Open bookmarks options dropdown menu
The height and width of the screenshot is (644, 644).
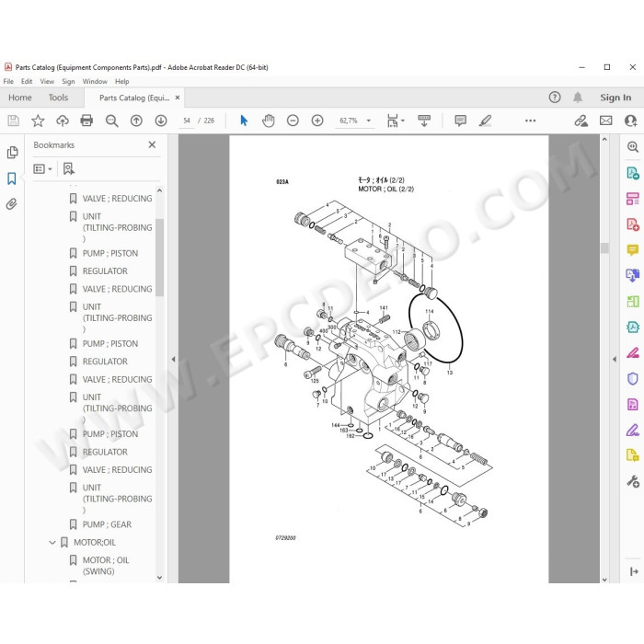pyautogui.click(x=42, y=168)
